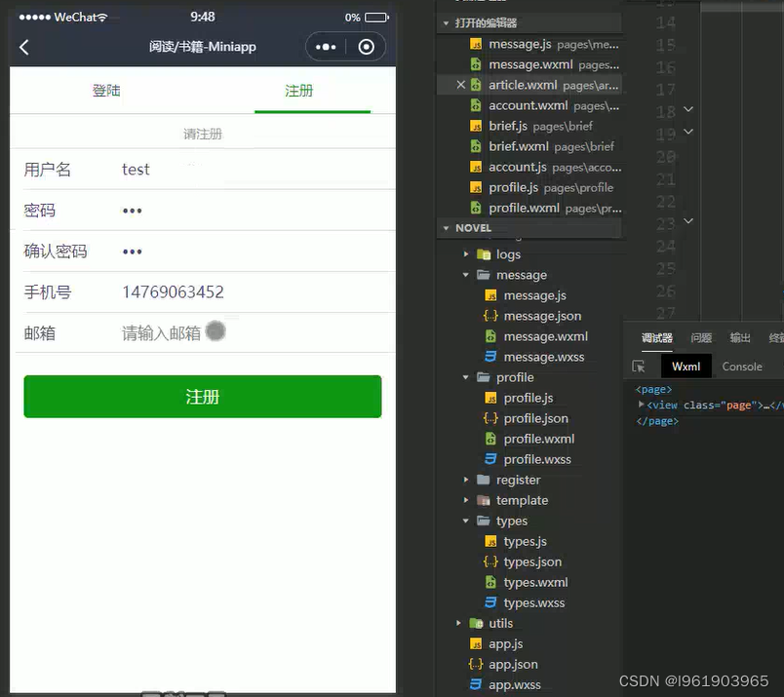Select the 注册 register tab

click(x=299, y=91)
